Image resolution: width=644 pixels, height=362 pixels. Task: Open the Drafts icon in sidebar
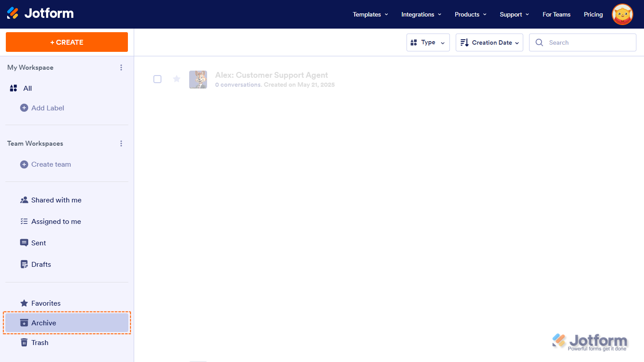(24, 264)
